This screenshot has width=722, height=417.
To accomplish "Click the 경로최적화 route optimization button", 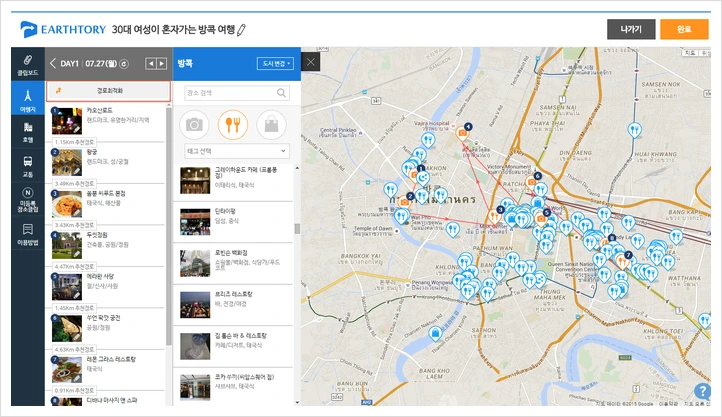I will point(108,91).
